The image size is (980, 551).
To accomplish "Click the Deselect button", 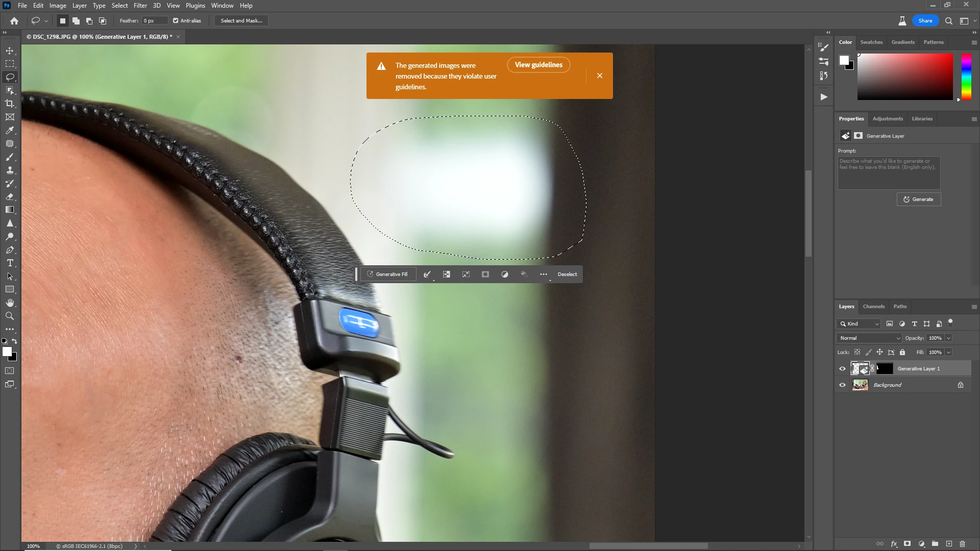I will tap(567, 274).
